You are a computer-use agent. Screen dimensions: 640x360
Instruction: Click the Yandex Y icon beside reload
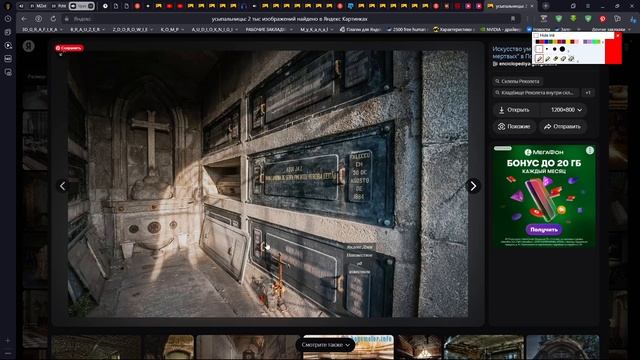[38, 19]
